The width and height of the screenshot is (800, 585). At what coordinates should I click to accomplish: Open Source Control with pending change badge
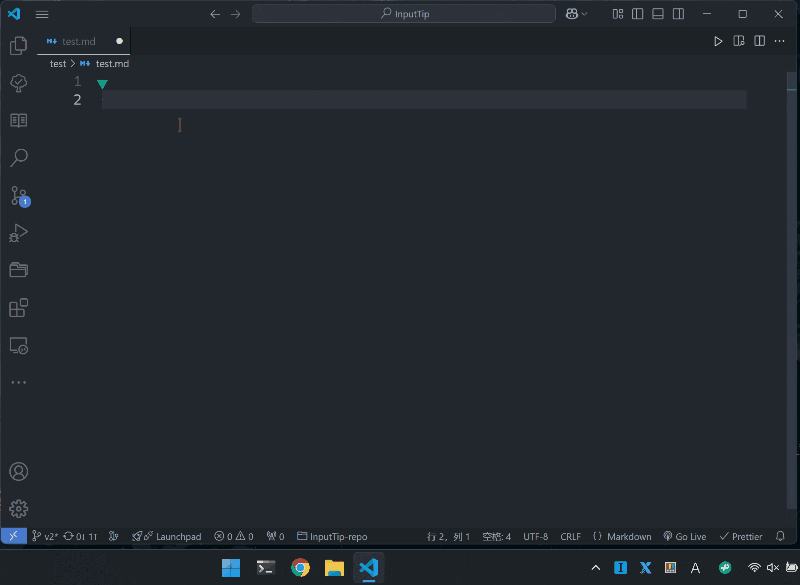[x=18, y=196]
